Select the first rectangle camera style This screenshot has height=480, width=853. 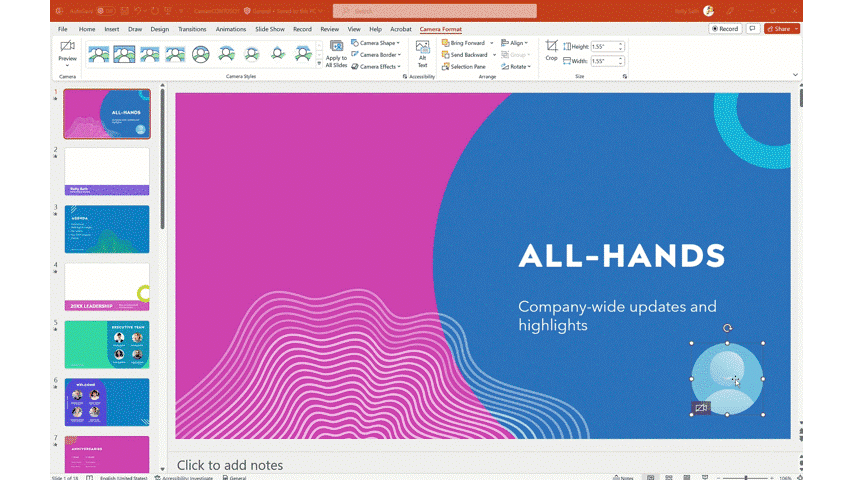[99, 54]
